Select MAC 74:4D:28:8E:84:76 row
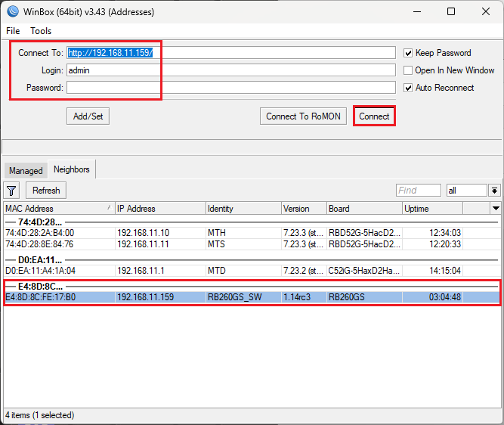This screenshot has width=504, height=425. (x=252, y=244)
